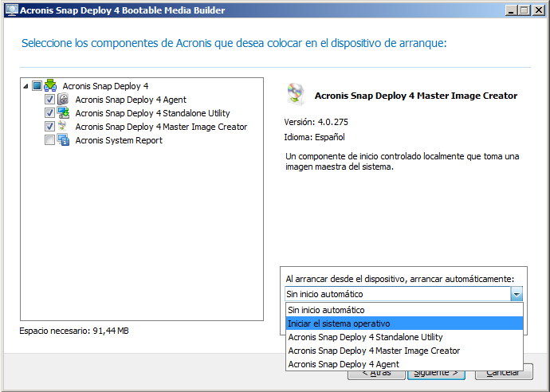Click the title bar application icon
The height and width of the screenshot is (392, 550).
pyautogui.click(x=12, y=10)
